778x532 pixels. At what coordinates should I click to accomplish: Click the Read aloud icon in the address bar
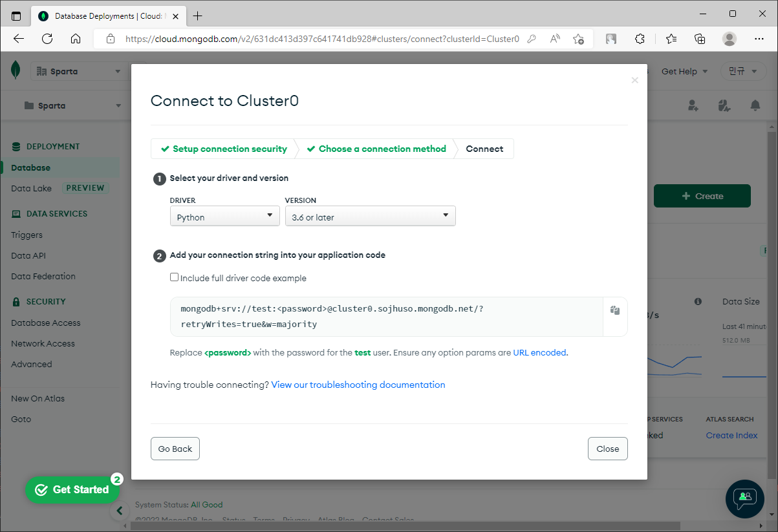click(x=555, y=39)
